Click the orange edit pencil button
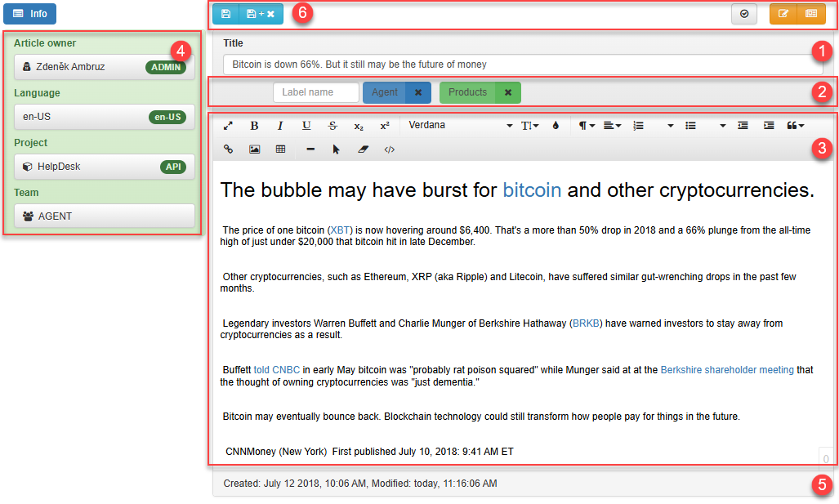The width and height of the screenshot is (839, 504). pyautogui.click(x=783, y=14)
